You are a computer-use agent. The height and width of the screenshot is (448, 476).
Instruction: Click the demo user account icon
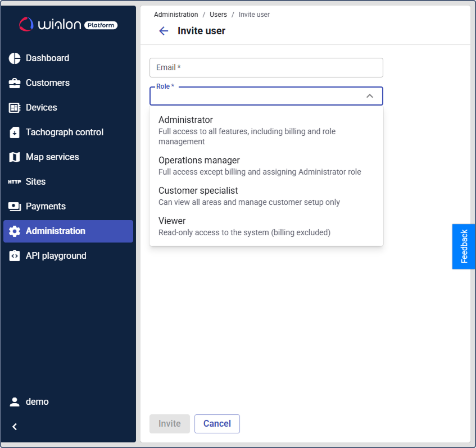[15, 401]
